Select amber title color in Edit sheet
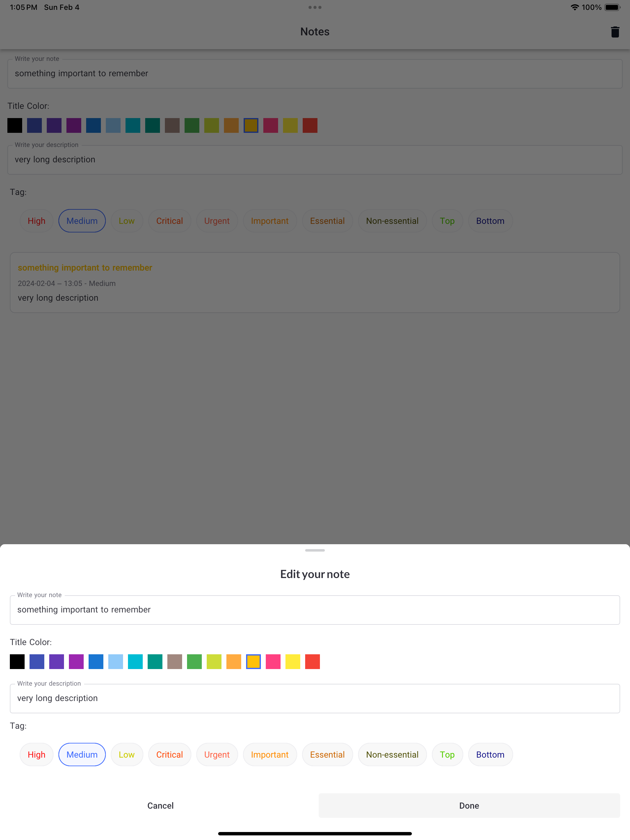The height and width of the screenshot is (840, 630). click(253, 662)
